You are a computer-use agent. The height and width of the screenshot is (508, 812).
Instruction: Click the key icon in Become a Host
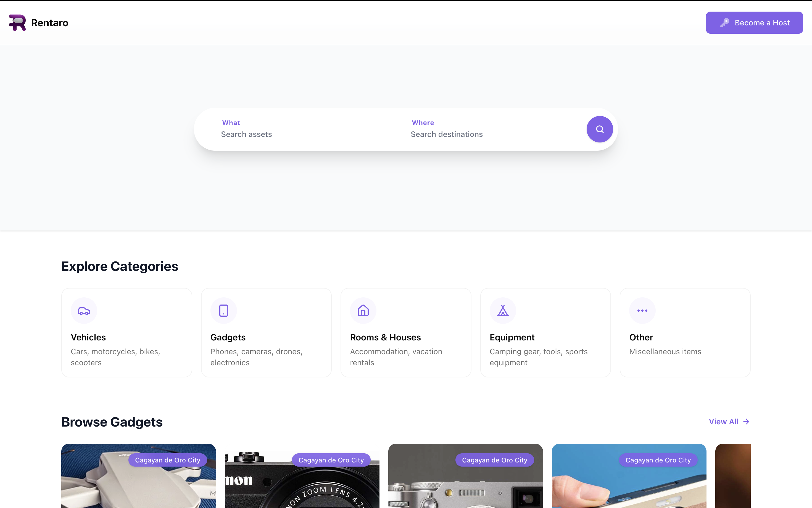click(725, 23)
